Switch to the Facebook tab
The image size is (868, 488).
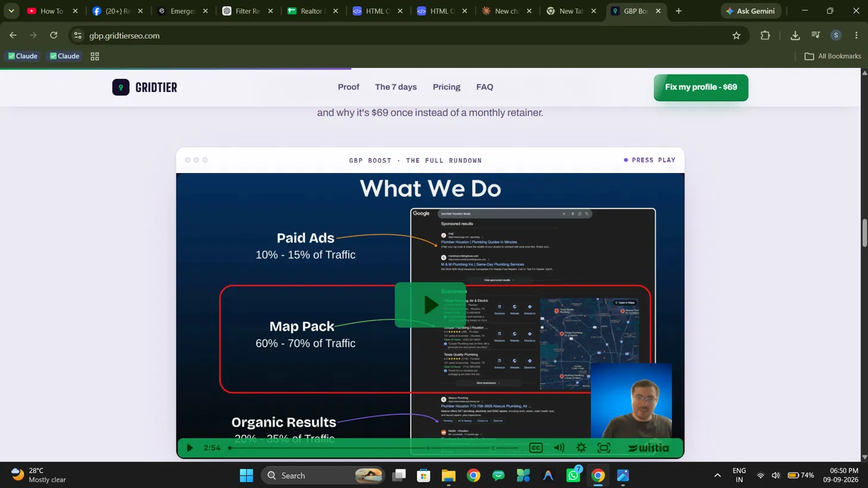click(x=117, y=11)
